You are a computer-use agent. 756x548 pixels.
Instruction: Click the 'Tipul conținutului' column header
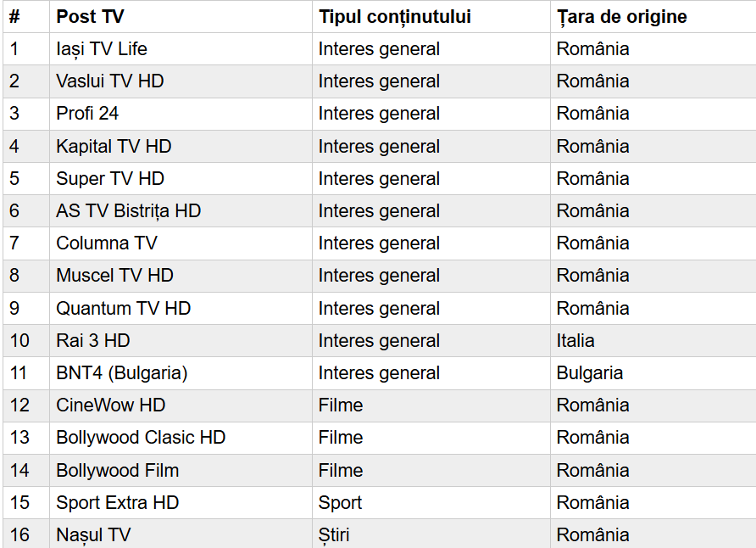click(x=394, y=17)
